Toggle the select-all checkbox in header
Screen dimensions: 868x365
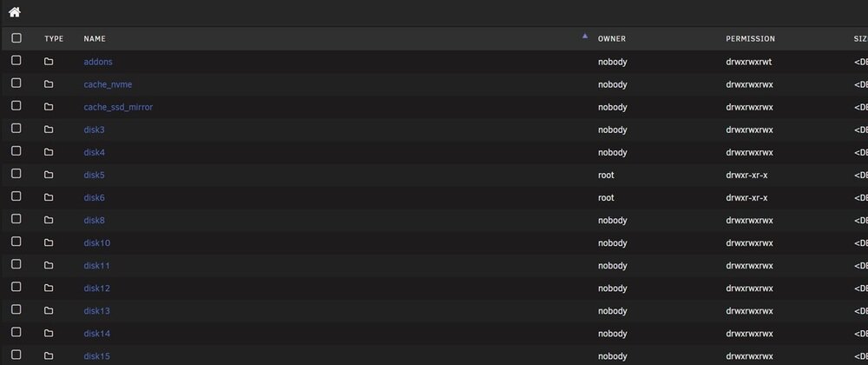click(16, 37)
